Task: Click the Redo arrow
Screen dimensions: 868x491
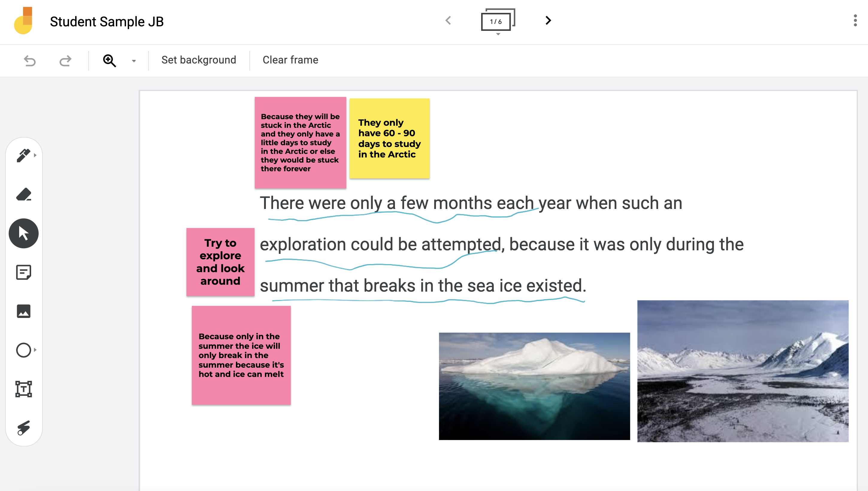Action: tap(65, 61)
